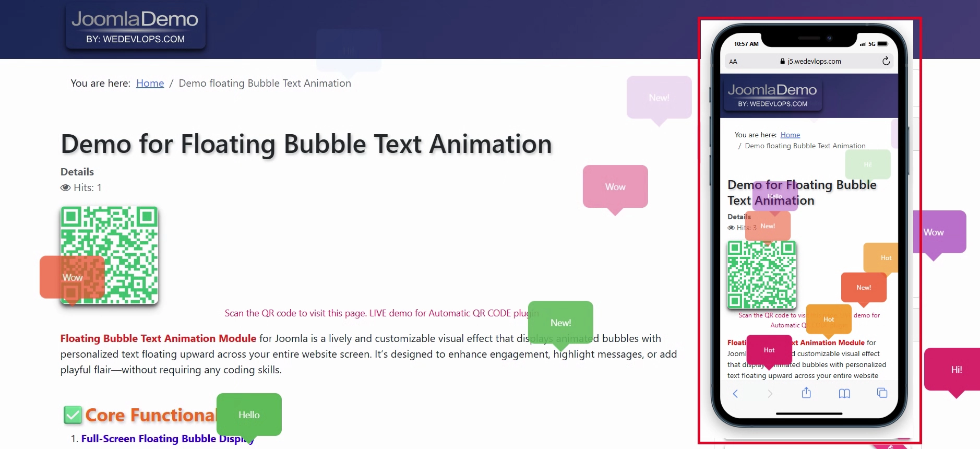This screenshot has width=980, height=449.
Task: Tap the home indicator bar at phone bottom
Action: tap(809, 413)
